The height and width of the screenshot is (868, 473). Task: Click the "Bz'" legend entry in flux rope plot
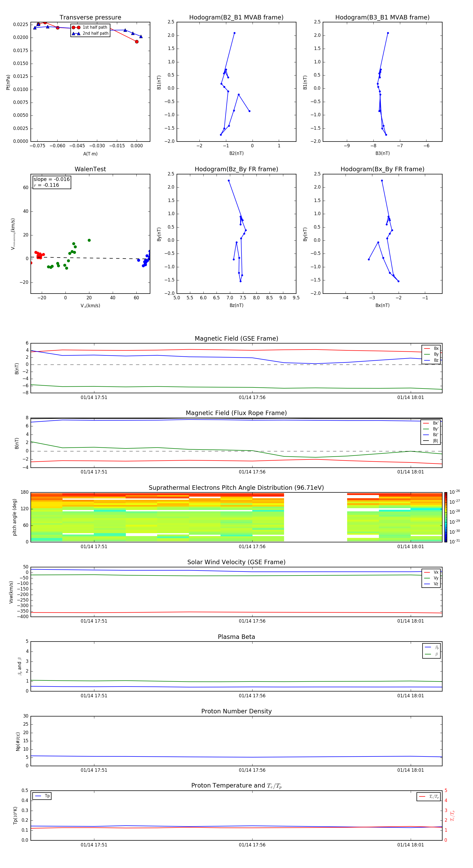(431, 435)
